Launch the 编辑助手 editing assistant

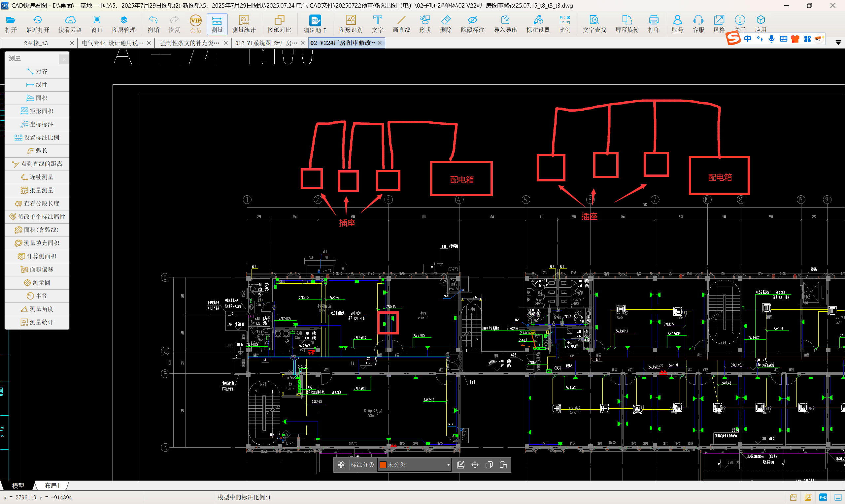click(x=315, y=24)
